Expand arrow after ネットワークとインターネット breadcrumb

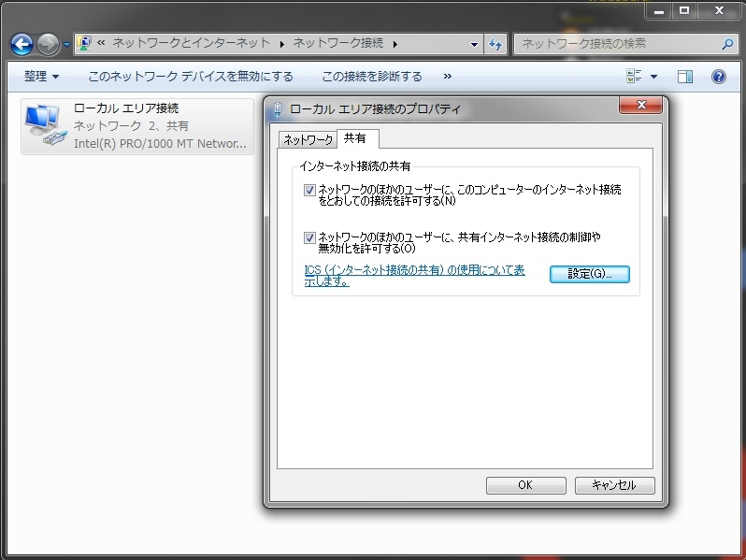(x=282, y=44)
